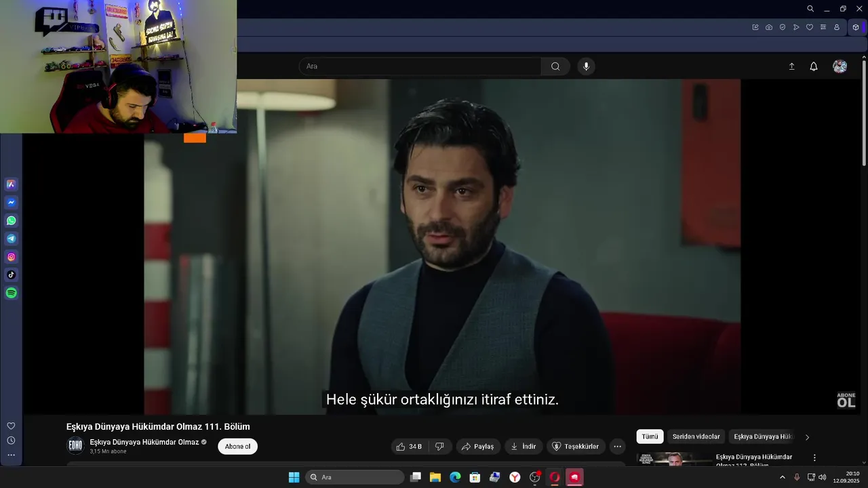Screen dimensions: 868x488
Task: Open Task View in taskbar
Action: coord(416,477)
